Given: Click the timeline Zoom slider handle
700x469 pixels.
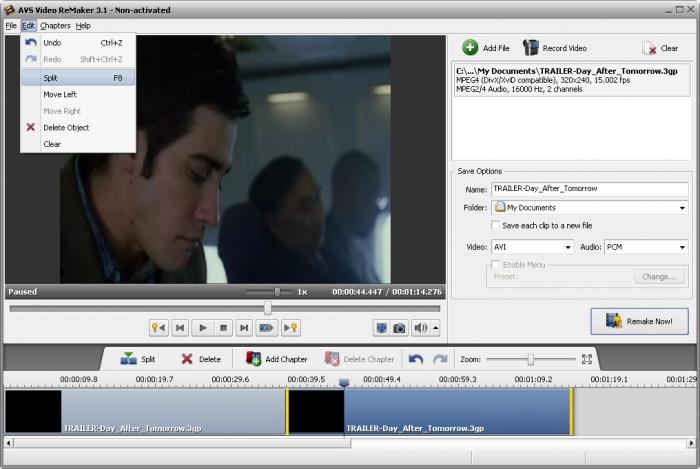Looking at the screenshot, I should [x=530, y=359].
